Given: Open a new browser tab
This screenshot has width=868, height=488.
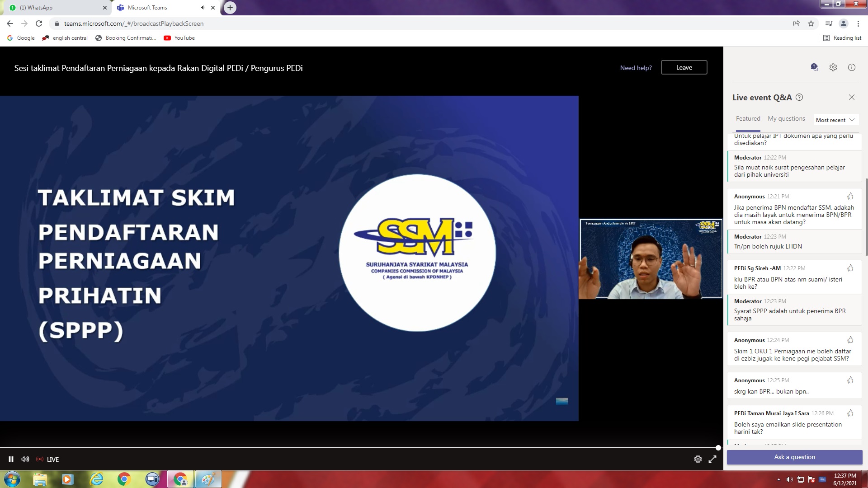Looking at the screenshot, I should click(230, 8).
